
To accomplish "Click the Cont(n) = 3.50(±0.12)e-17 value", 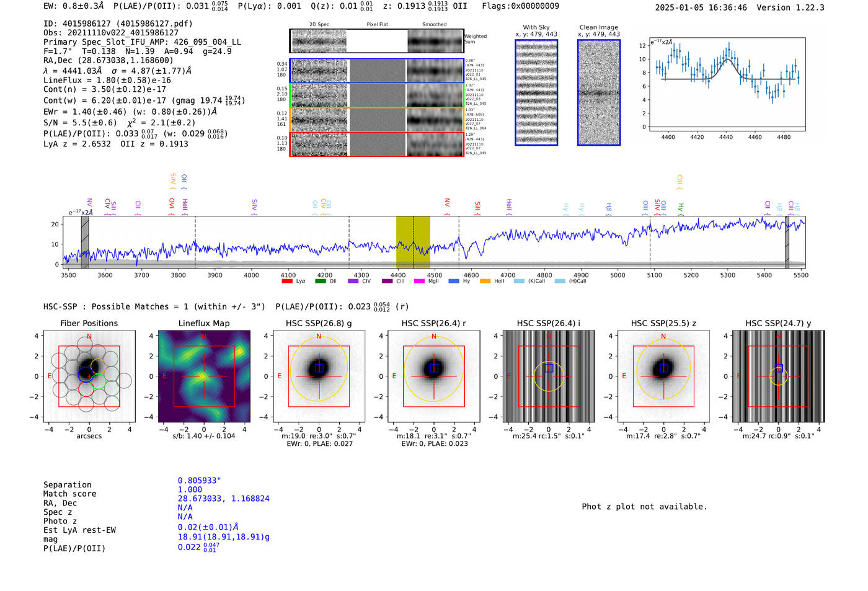I will [105, 89].
